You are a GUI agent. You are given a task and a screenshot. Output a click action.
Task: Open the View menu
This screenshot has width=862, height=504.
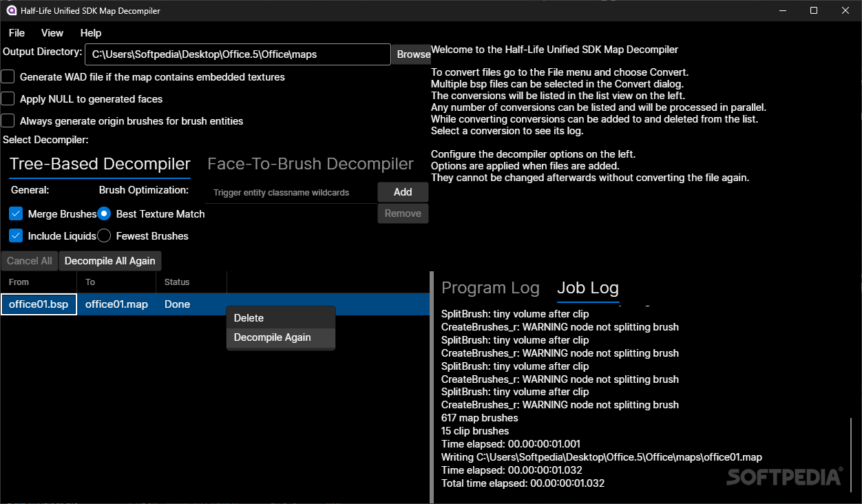(52, 33)
